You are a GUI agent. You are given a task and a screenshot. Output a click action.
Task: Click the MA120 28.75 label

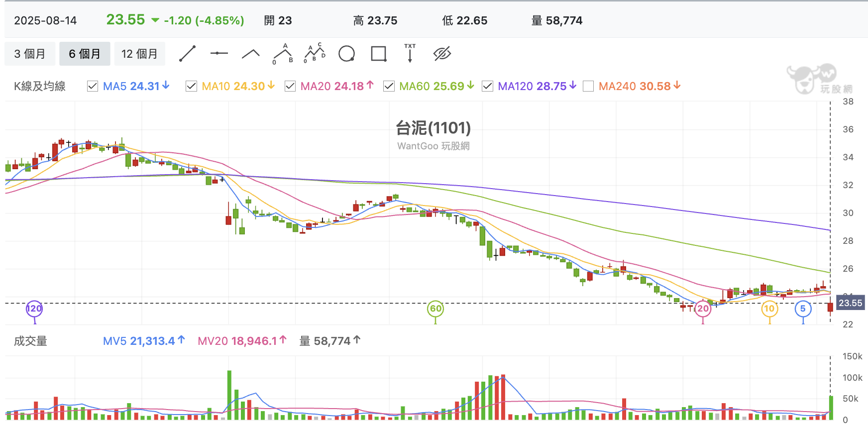[x=537, y=86]
